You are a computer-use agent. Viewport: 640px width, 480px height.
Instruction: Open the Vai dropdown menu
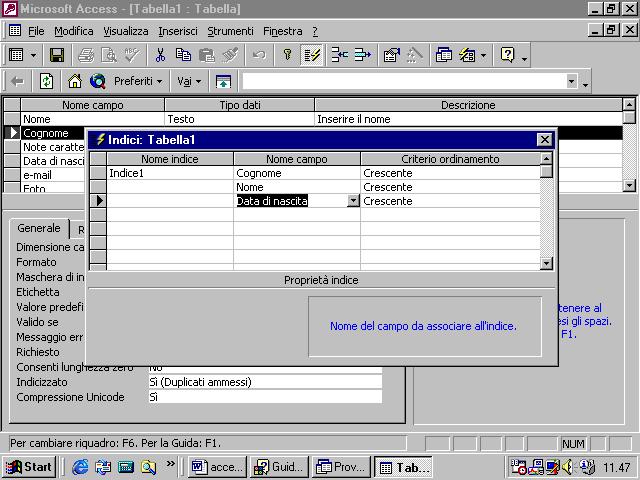point(189,81)
